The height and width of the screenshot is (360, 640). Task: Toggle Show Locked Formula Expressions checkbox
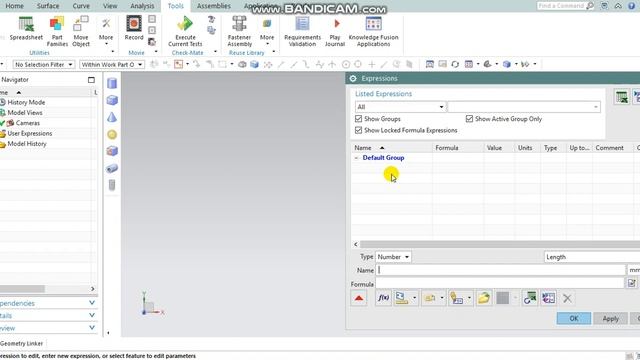(358, 130)
